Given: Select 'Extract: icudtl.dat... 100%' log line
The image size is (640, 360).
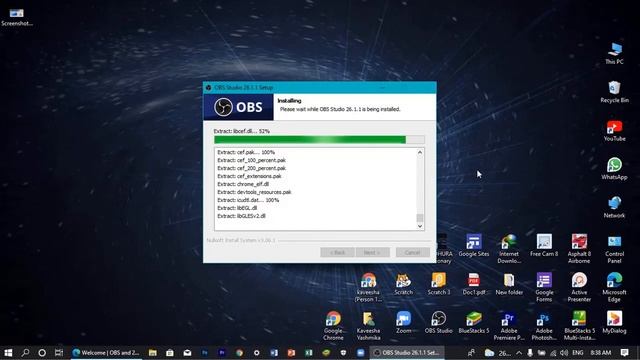Looking at the screenshot, I should [248, 200].
